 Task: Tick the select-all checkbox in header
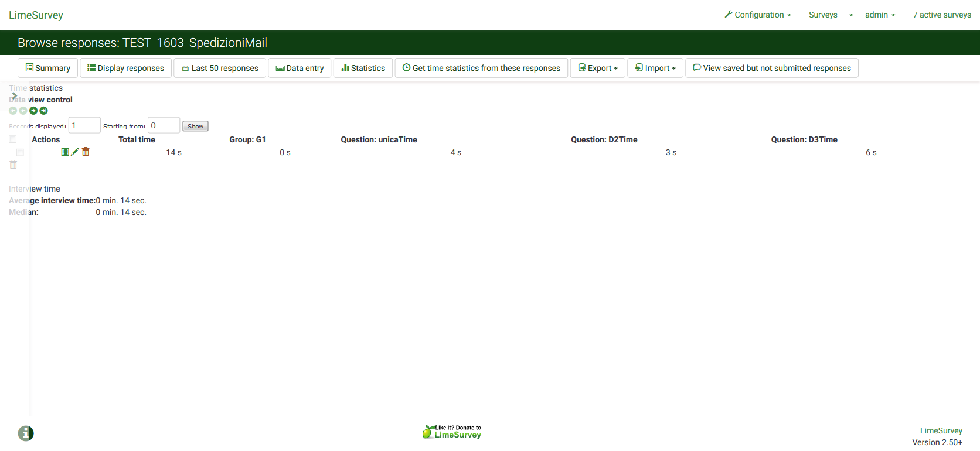[12, 139]
